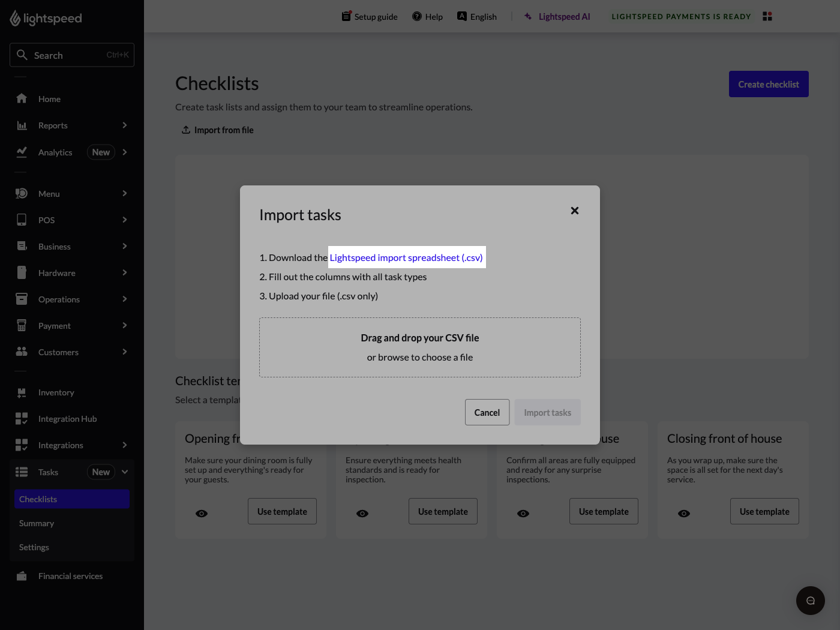Open the Inventory section icon
Screen dimensions: 840x630
(x=22, y=392)
